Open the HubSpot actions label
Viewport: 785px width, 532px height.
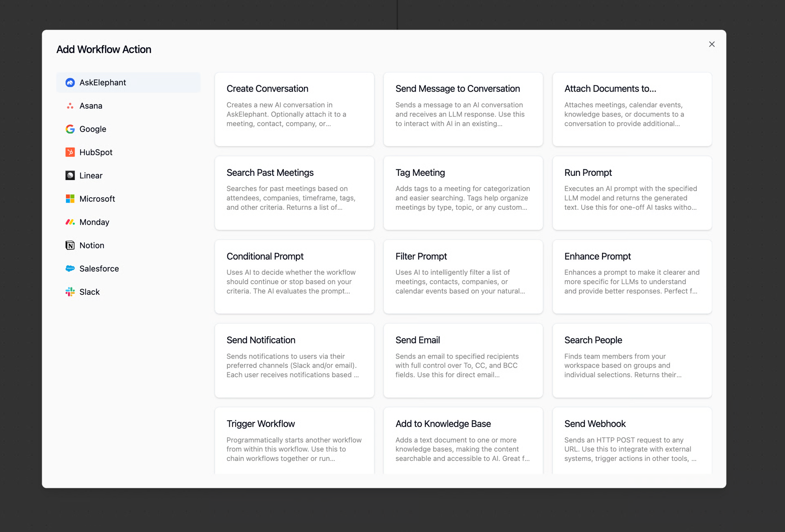(x=96, y=152)
